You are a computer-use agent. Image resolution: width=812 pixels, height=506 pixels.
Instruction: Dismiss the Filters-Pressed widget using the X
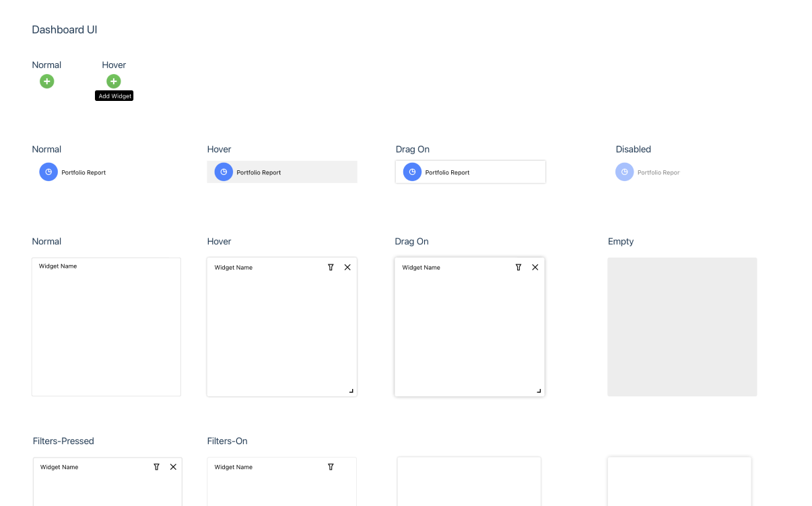(172, 466)
